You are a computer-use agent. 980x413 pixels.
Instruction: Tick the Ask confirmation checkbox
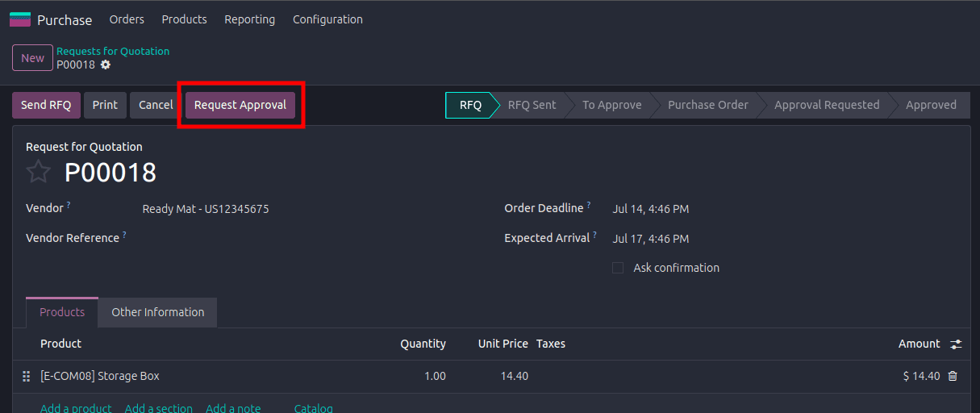pyautogui.click(x=618, y=268)
